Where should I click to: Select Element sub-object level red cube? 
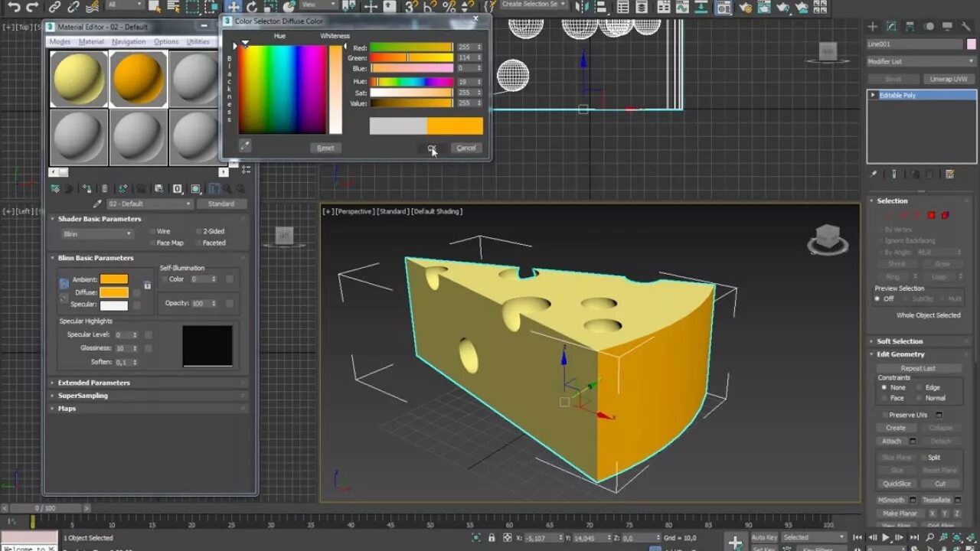coord(946,216)
